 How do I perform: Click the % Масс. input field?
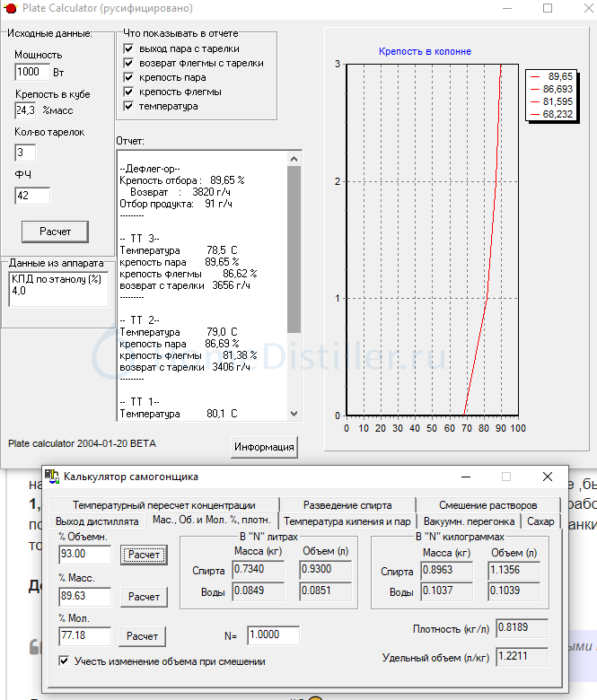(85, 596)
